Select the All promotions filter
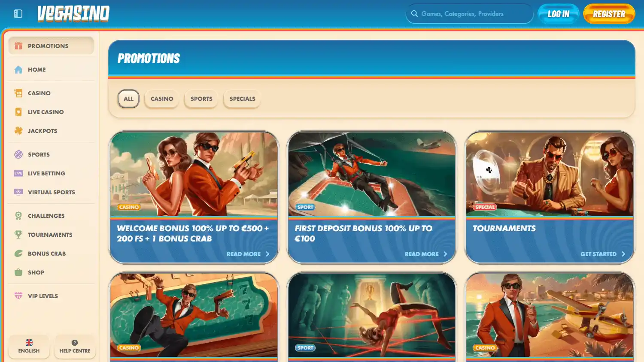This screenshot has width=644, height=362. 128,99
